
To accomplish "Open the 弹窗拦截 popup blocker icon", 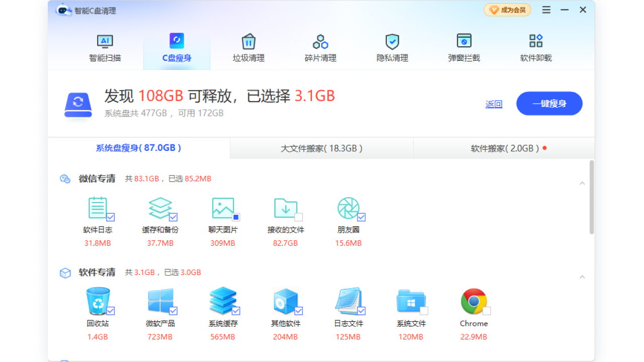I will (464, 41).
